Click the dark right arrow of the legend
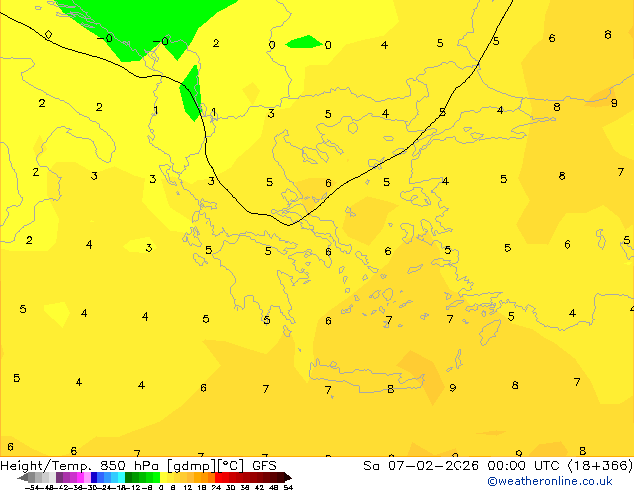Image resolution: width=634 pixels, height=490 pixels. pyautogui.click(x=288, y=477)
